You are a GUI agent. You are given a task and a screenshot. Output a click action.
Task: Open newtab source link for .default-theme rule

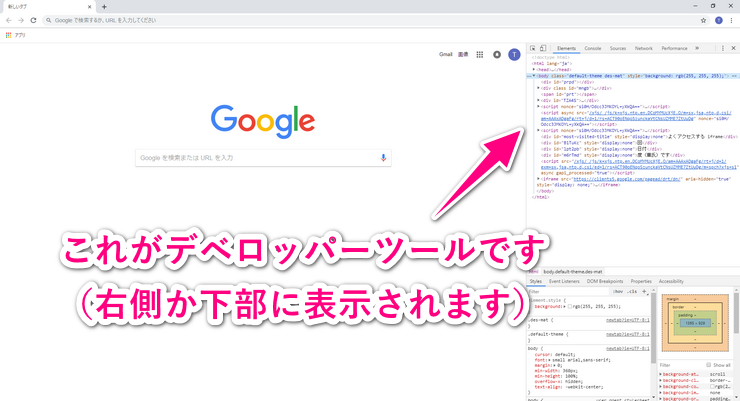pyautogui.click(x=628, y=334)
